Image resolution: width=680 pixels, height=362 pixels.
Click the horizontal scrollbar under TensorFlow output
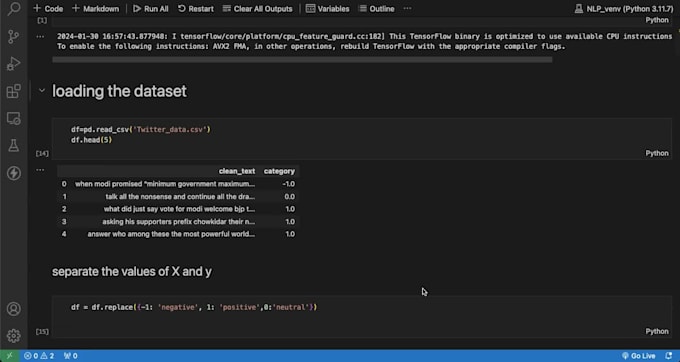tap(302, 60)
